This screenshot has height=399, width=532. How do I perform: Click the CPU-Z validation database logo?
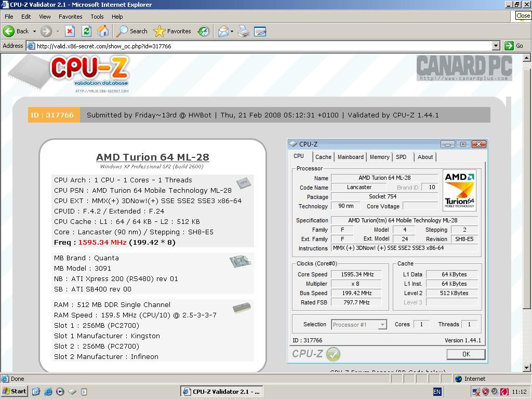click(70, 74)
